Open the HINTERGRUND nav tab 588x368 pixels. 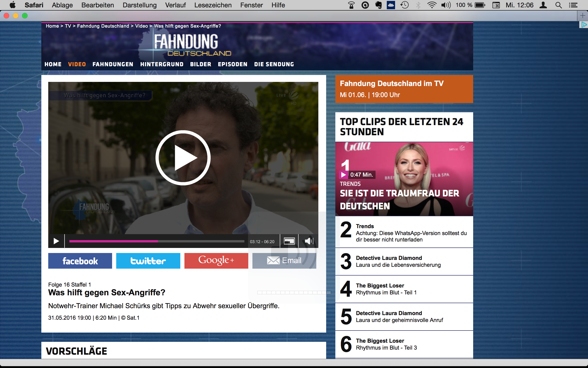(x=162, y=64)
